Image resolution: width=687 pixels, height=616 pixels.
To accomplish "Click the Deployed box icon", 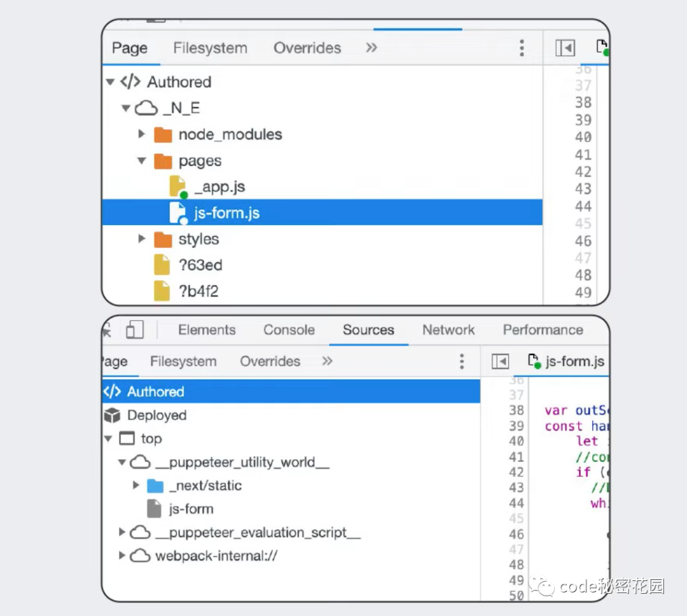I will pos(112,415).
